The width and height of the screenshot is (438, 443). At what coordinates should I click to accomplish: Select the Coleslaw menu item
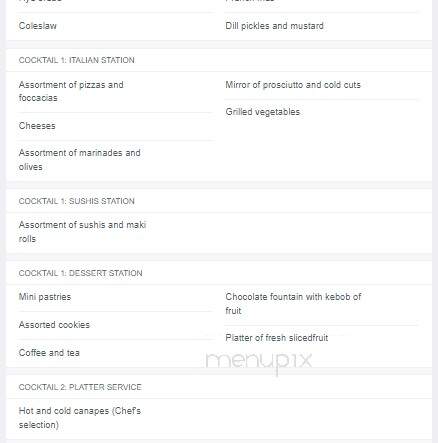coord(38,26)
